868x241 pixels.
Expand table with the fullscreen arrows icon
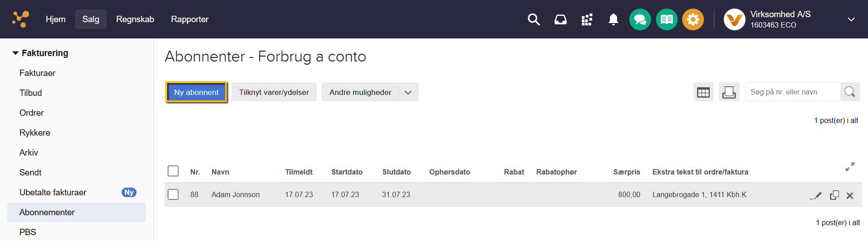tap(850, 167)
